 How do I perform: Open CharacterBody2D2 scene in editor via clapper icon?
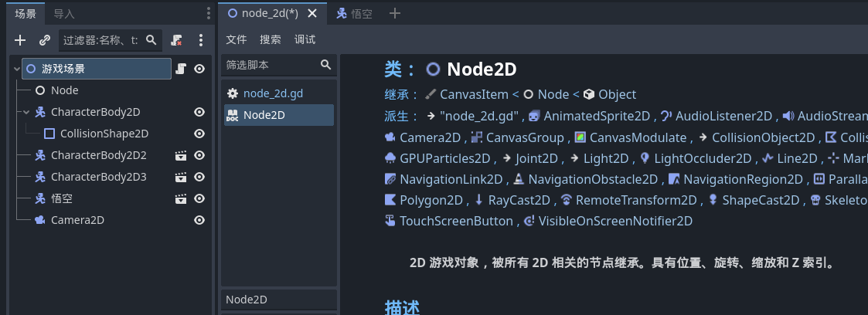pyautogui.click(x=181, y=155)
